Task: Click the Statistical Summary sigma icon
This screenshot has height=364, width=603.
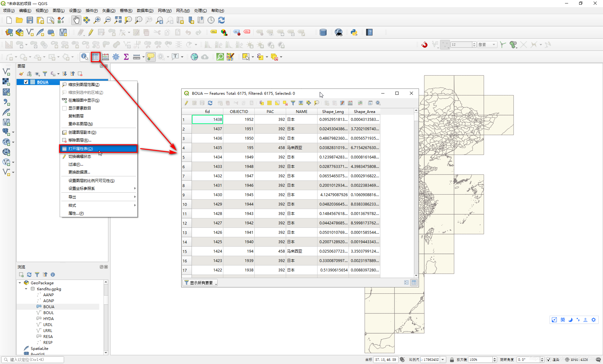Action: (126, 57)
